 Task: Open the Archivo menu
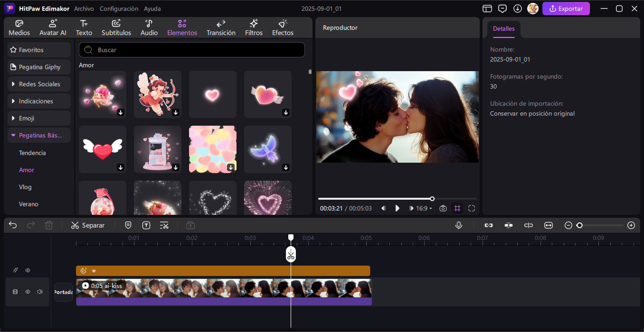click(84, 9)
